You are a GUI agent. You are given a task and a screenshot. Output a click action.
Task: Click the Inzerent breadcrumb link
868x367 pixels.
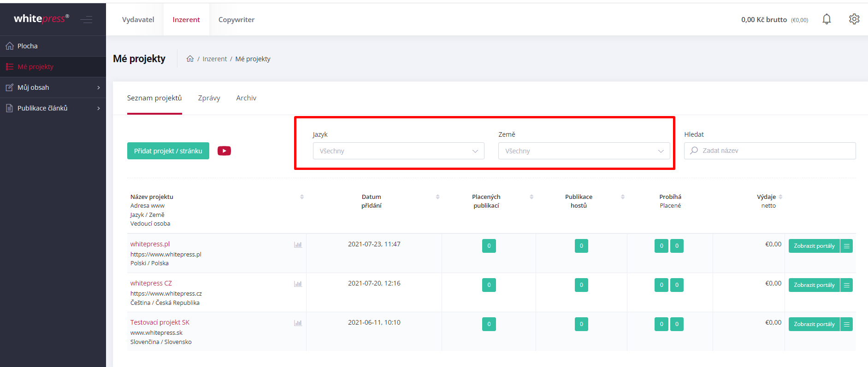215,59
